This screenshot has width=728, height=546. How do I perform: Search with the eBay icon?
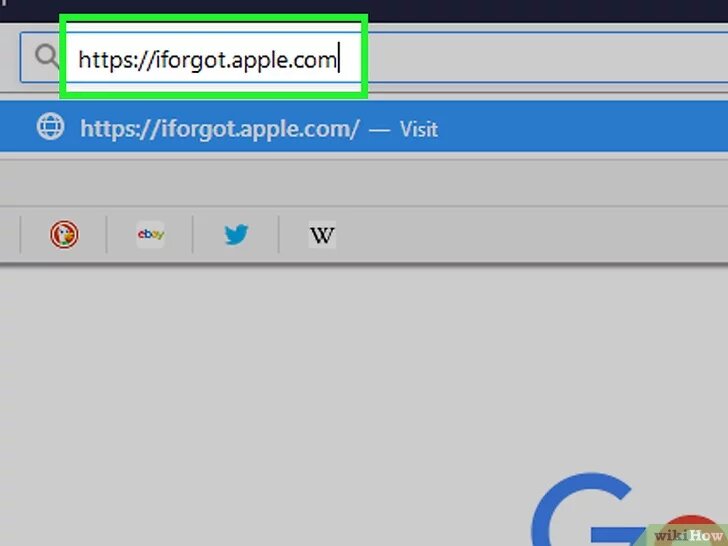[150, 234]
